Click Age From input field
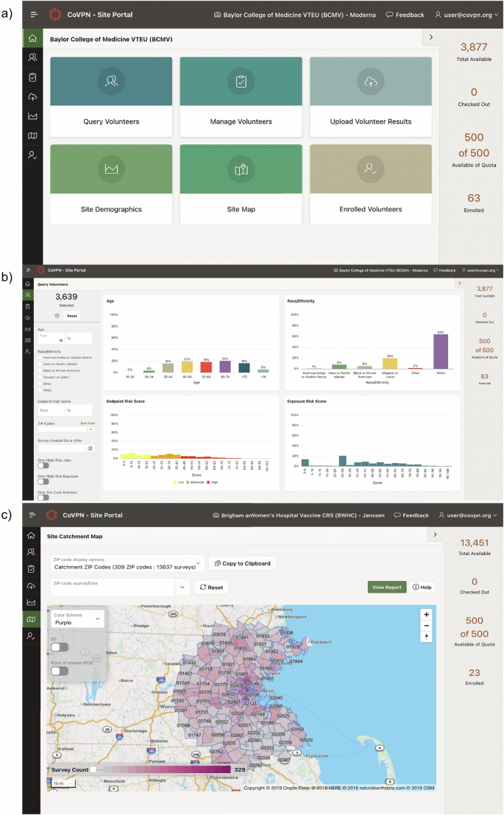Viewport: 504px width, 815px height. tap(51, 338)
